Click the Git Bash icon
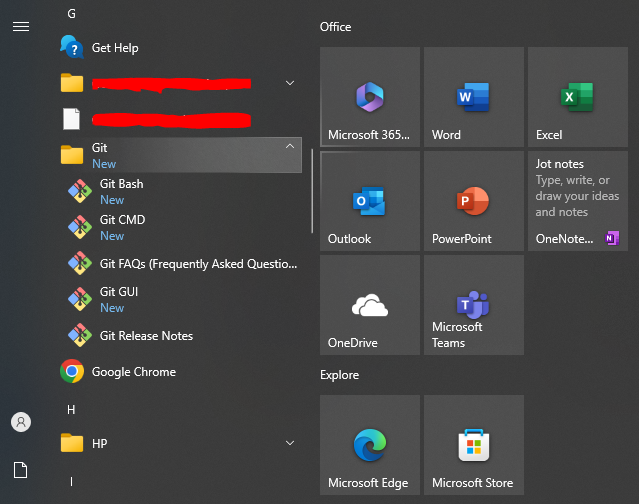 pyautogui.click(x=80, y=191)
